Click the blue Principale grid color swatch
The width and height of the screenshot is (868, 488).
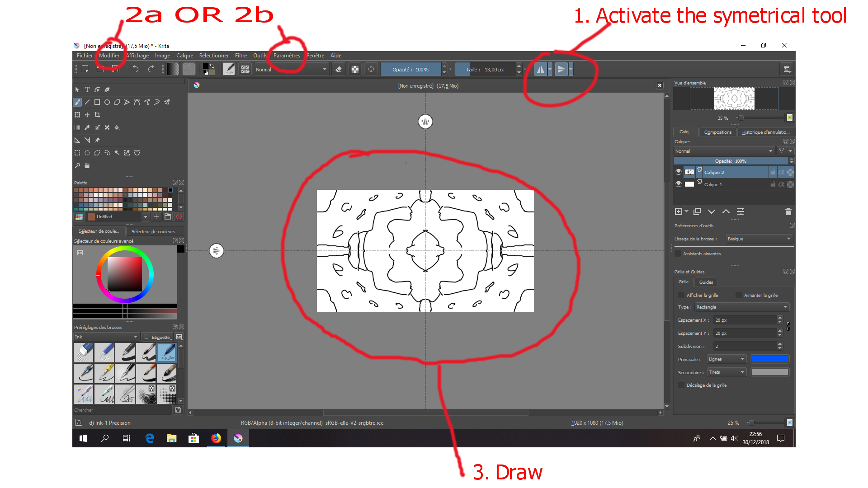pyautogui.click(x=770, y=359)
